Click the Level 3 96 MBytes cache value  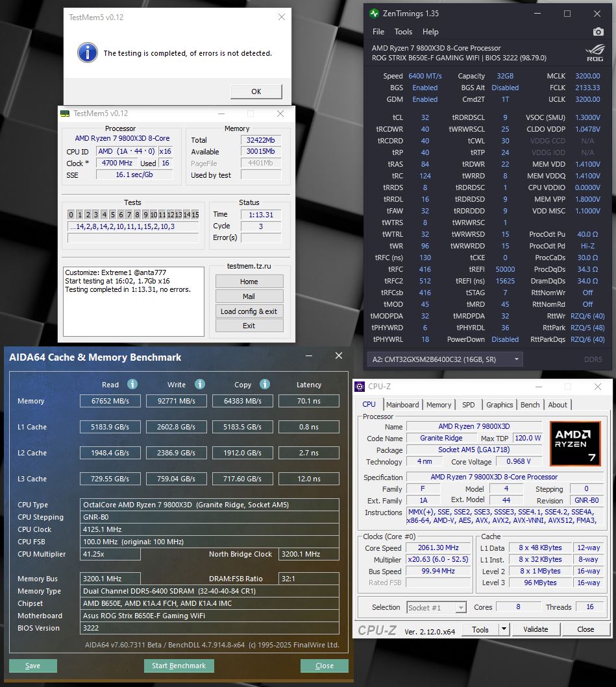click(x=540, y=583)
